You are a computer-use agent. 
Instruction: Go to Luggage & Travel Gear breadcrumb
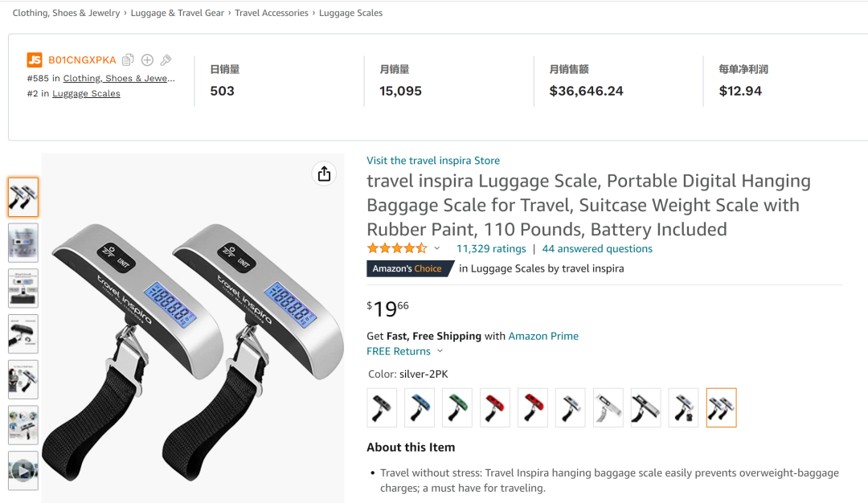[178, 13]
